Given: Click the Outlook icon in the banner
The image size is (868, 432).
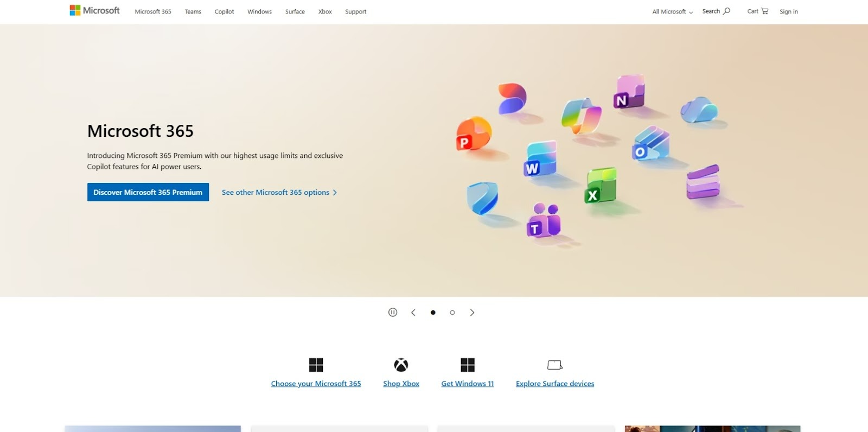Looking at the screenshot, I should 650,144.
